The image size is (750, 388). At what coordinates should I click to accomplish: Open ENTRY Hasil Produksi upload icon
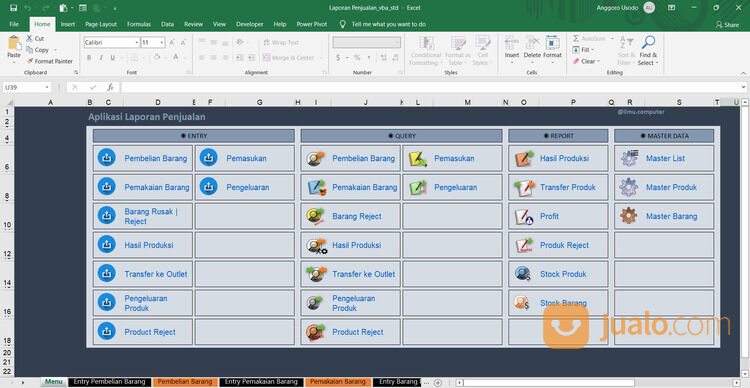coord(107,244)
